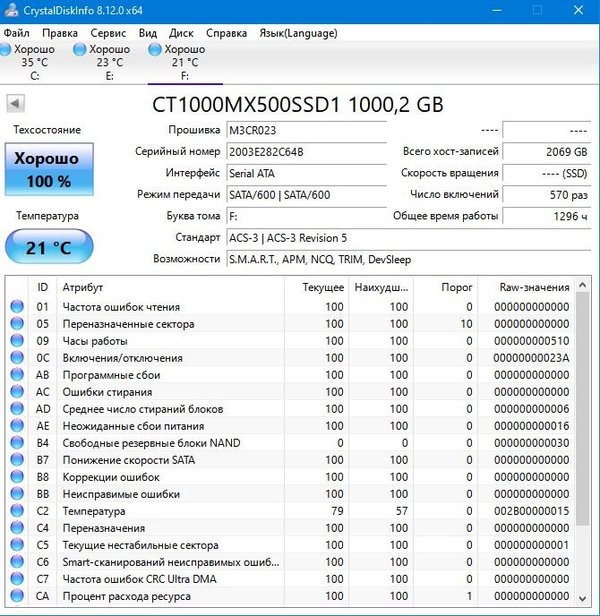The image size is (600, 616).
Task: Click status icon for attribute 05 row
Action: [16, 325]
